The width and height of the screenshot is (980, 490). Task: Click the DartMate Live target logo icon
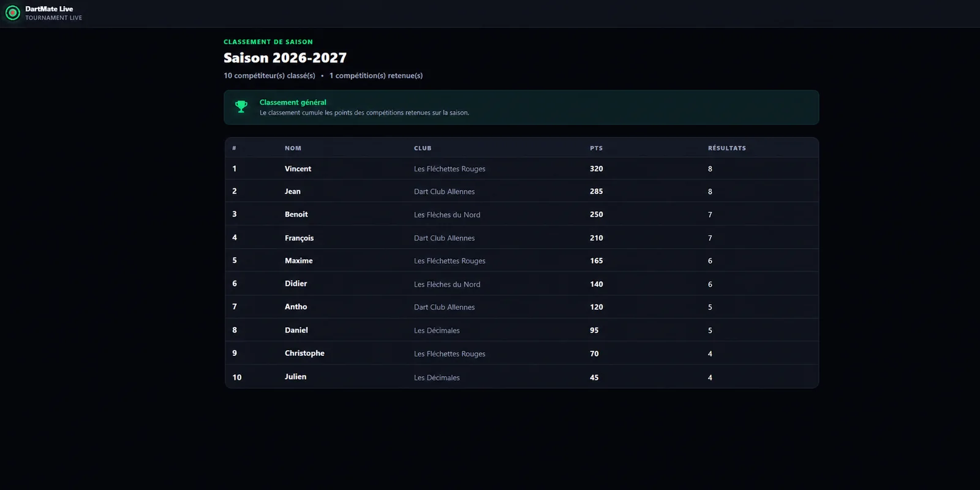12,13
